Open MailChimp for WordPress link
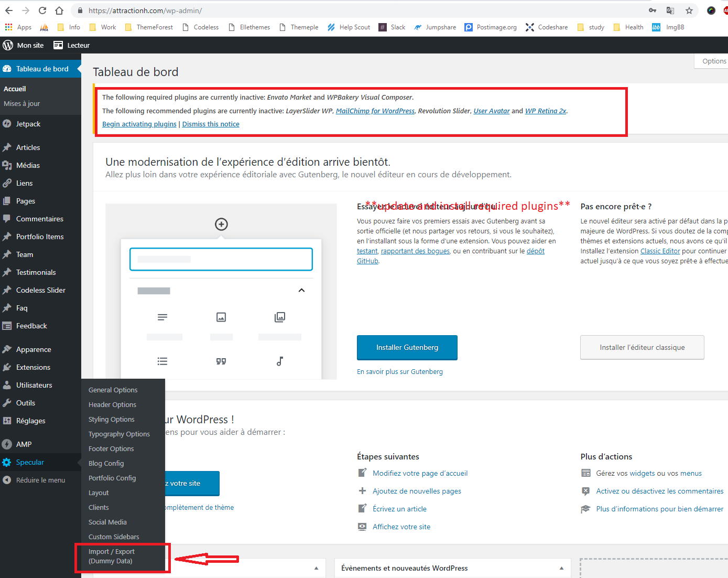Viewport: 728px width, 578px height. coord(375,111)
